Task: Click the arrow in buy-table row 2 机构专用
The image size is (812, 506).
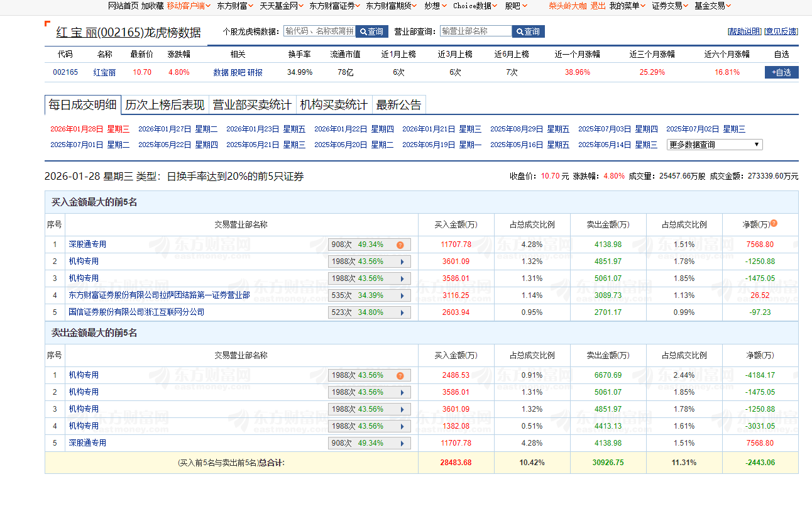Action: pos(402,261)
